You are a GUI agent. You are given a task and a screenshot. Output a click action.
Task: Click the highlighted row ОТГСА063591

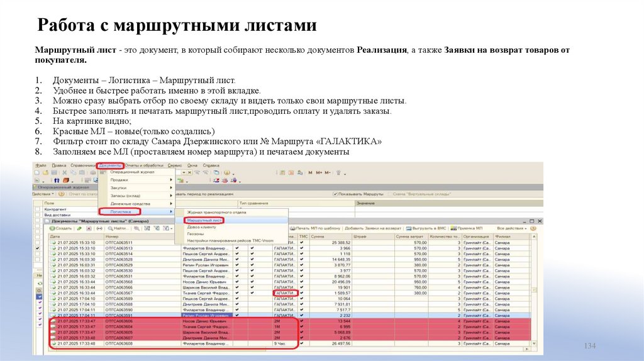pyautogui.click(x=289, y=316)
